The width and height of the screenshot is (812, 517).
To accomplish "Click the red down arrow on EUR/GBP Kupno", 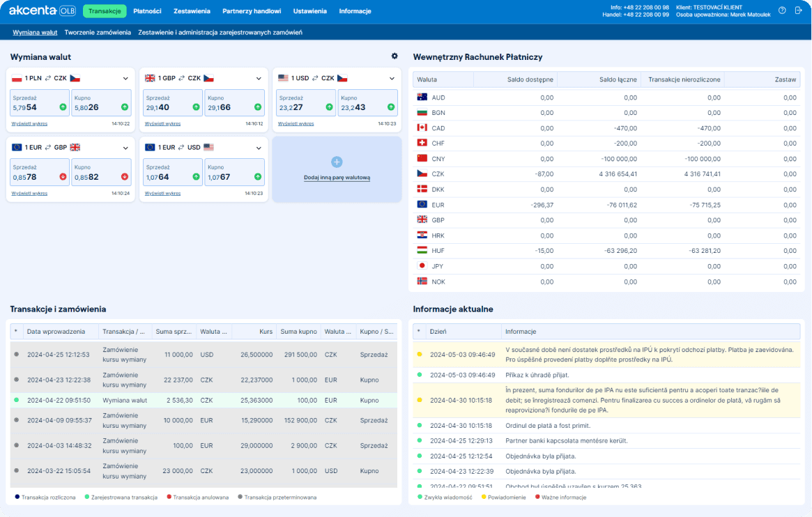I will 125,177.
